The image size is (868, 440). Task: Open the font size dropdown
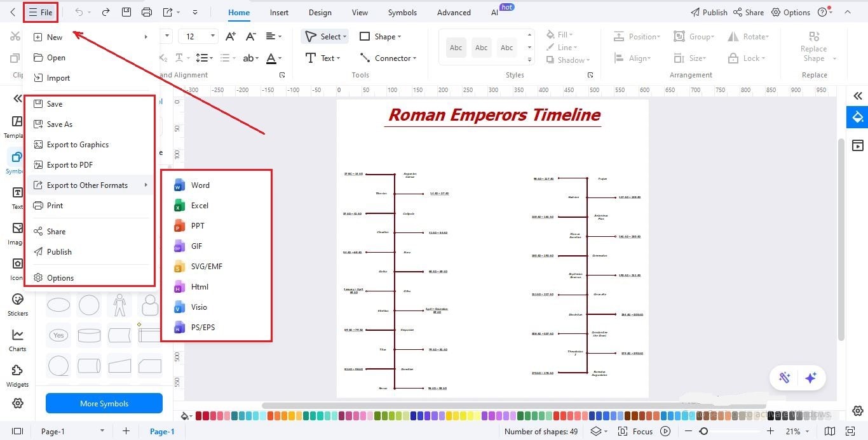[x=212, y=36]
